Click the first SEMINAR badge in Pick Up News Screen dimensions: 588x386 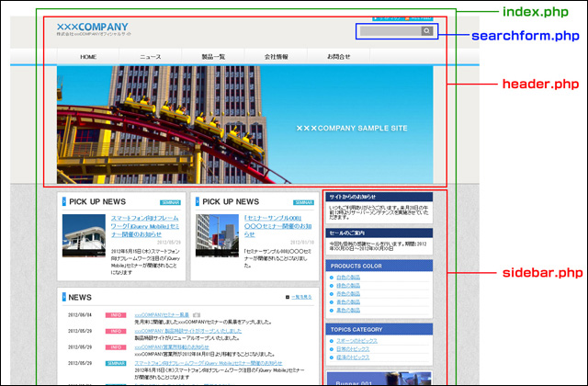(x=171, y=202)
